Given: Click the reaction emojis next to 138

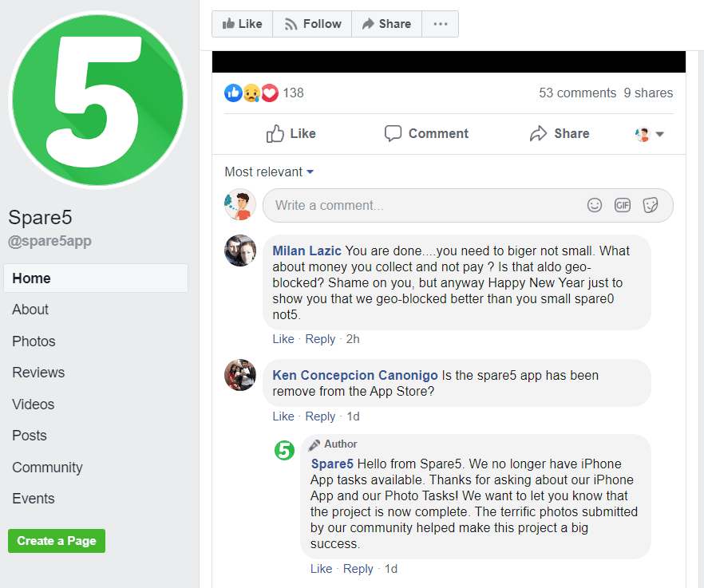Looking at the screenshot, I should click(x=251, y=93).
